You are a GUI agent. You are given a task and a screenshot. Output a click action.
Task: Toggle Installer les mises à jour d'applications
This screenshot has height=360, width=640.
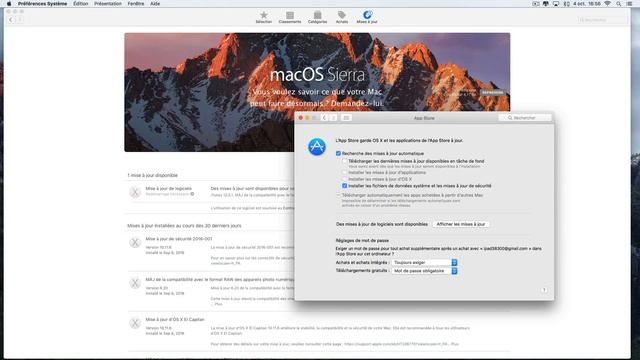coord(344,173)
